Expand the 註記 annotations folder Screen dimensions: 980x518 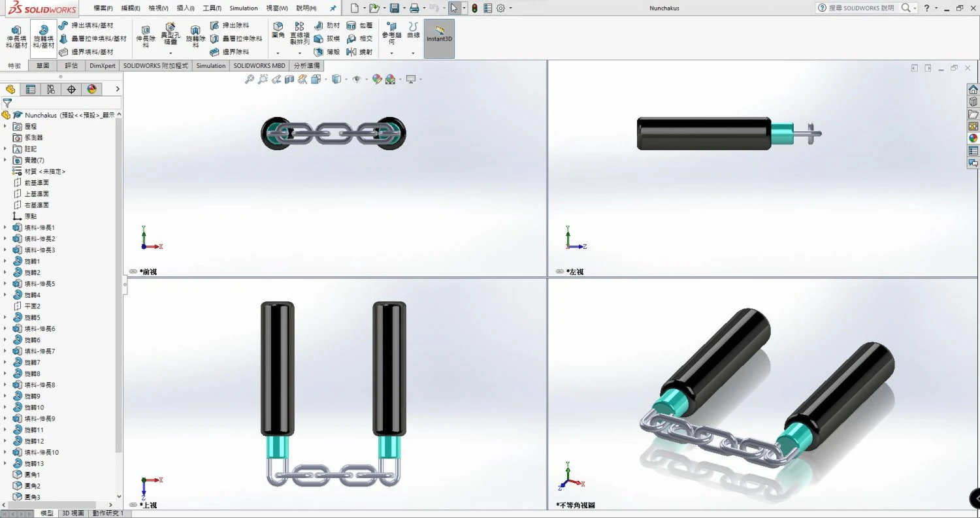pyautogui.click(x=5, y=149)
